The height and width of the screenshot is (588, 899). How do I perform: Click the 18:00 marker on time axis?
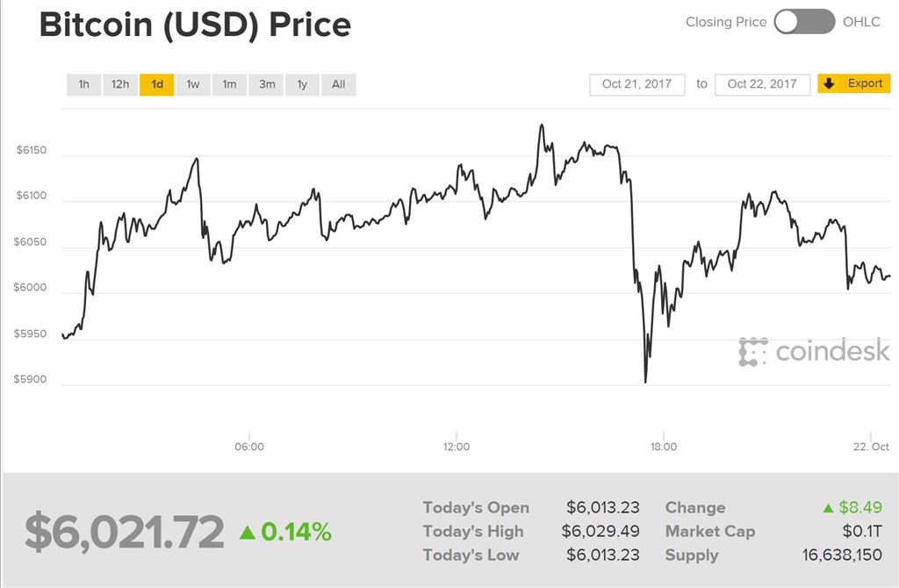tap(664, 447)
